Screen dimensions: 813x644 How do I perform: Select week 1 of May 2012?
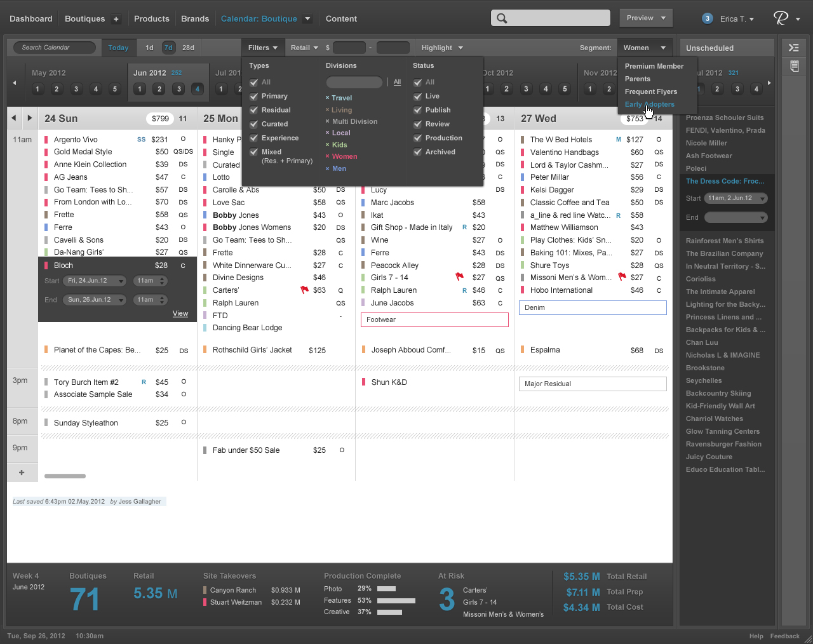(37, 89)
